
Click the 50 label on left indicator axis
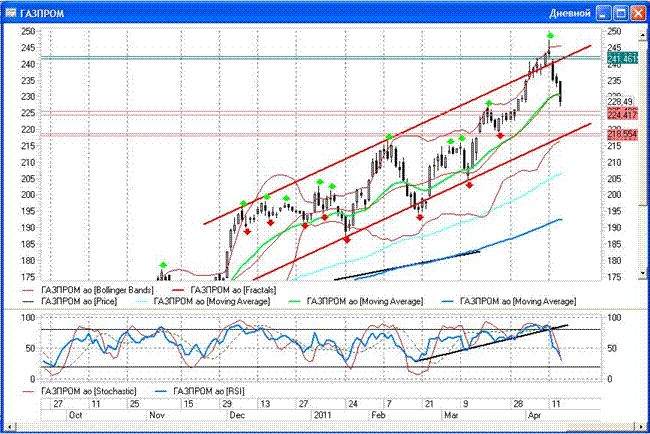click(x=30, y=348)
